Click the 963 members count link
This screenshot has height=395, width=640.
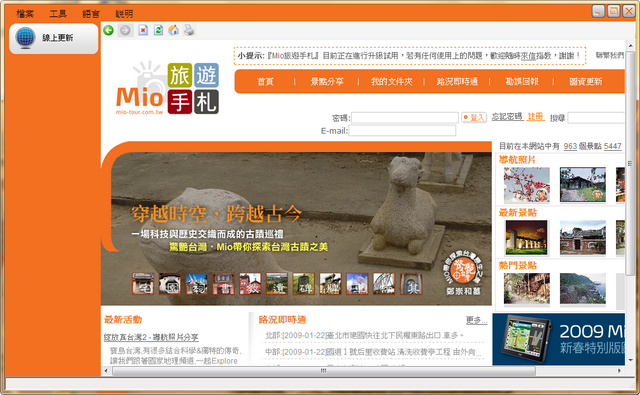tap(570, 146)
